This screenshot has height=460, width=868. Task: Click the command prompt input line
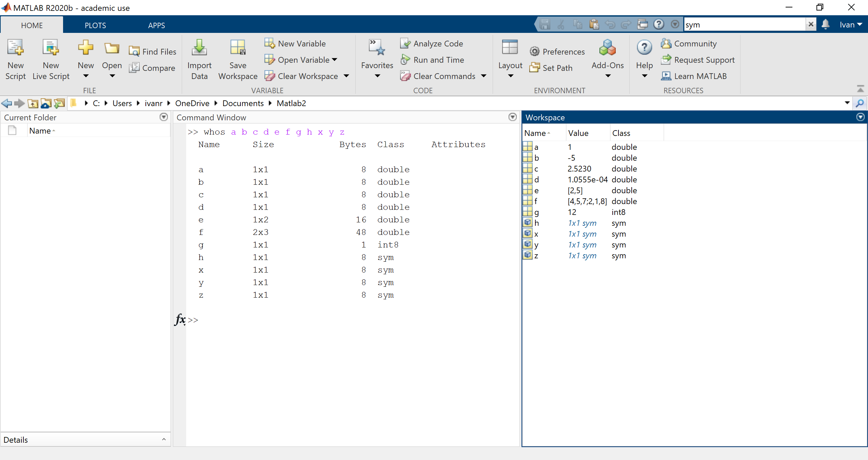pos(353,320)
